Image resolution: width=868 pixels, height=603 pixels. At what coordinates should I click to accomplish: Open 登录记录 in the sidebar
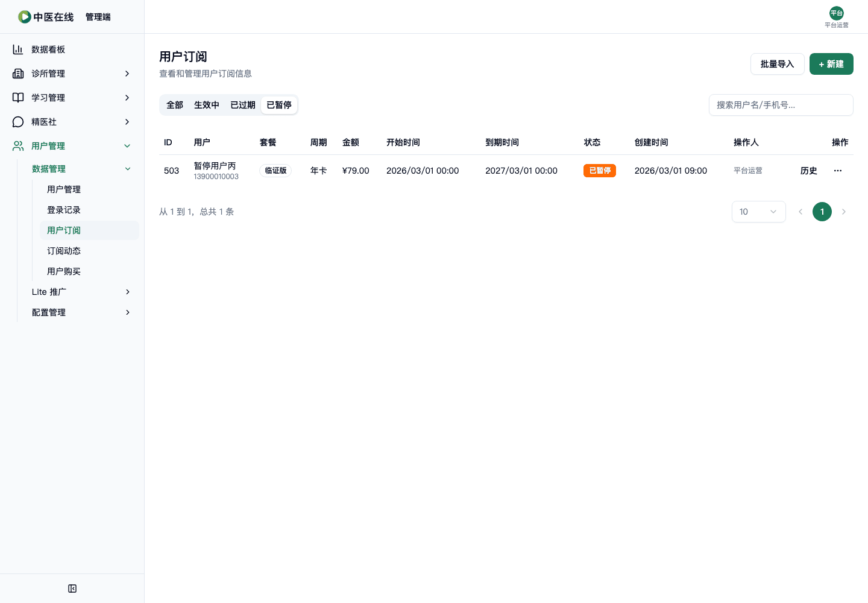89,210
